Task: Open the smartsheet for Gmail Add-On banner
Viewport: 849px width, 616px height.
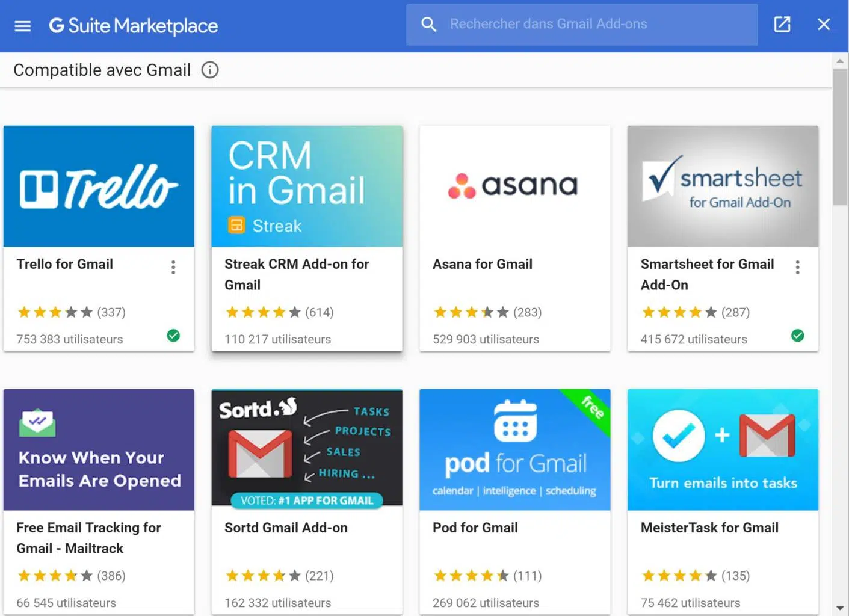Action: click(723, 186)
